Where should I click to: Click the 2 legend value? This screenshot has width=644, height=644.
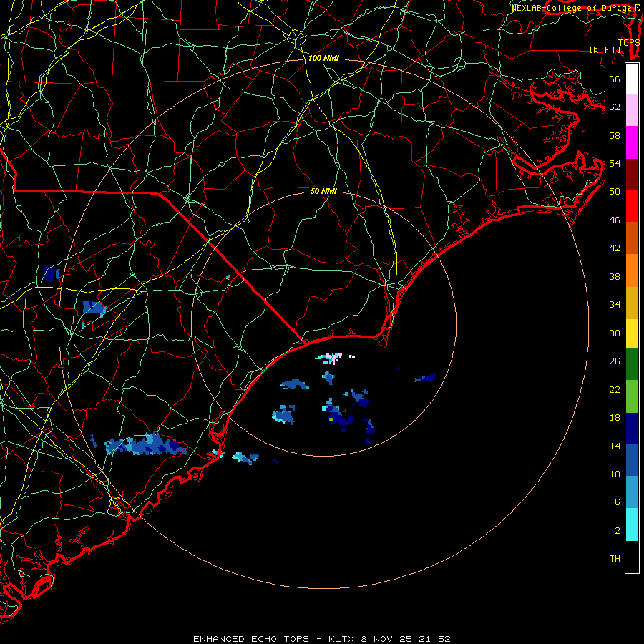617,530
